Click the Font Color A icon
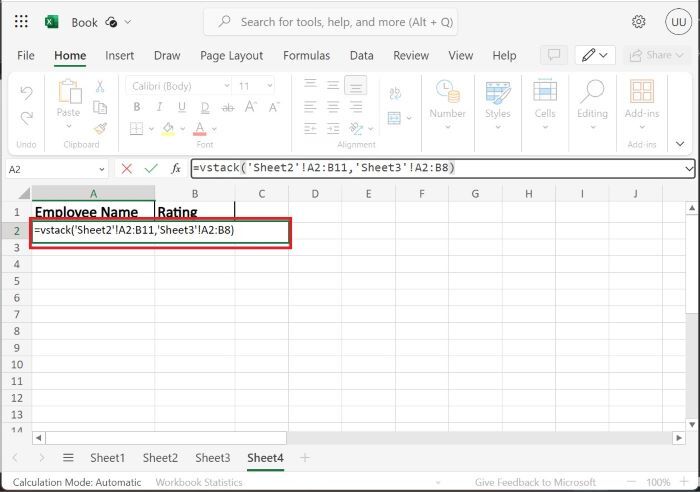Screen dimensions: 700x492 point(200,129)
